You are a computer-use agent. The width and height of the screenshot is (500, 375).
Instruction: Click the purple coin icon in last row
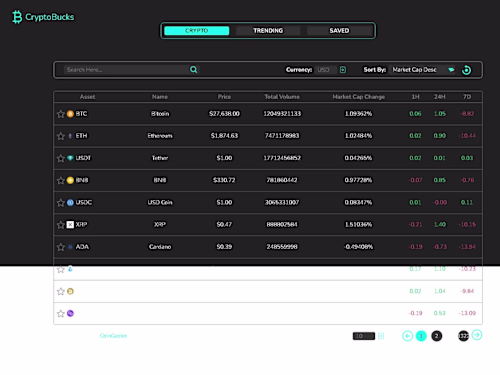click(x=70, y=313)
